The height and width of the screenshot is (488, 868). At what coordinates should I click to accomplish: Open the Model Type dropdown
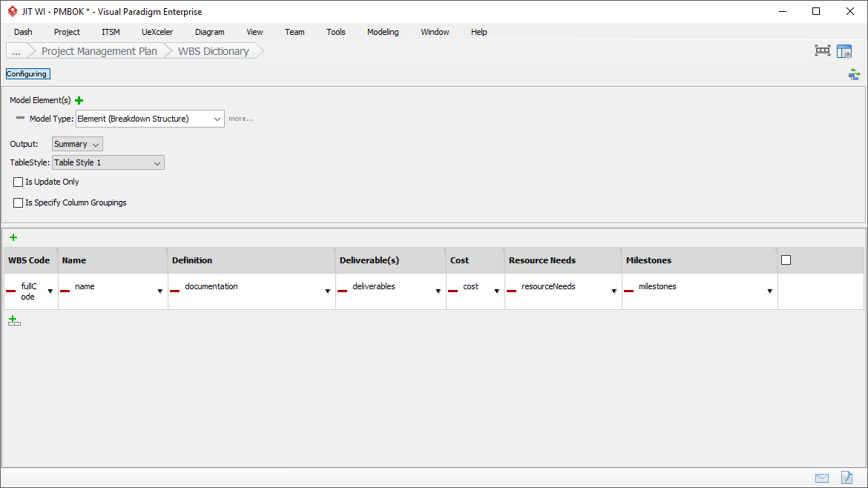150,119
